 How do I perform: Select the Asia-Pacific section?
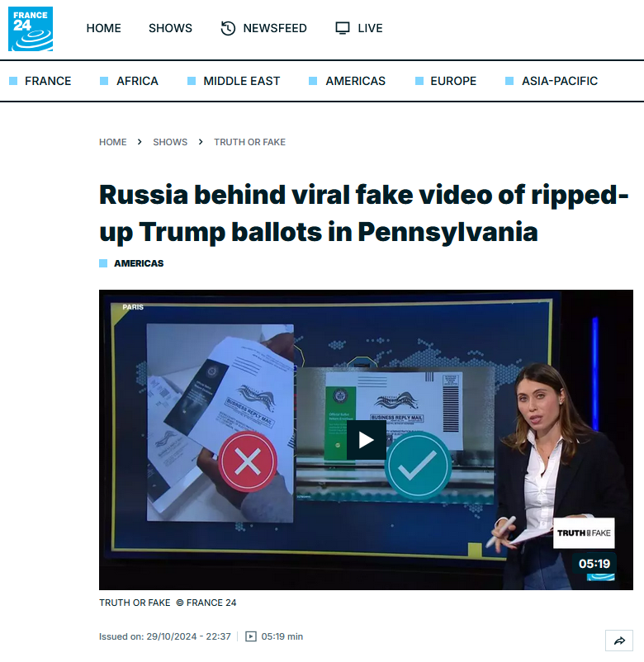(x=560, y=81)
